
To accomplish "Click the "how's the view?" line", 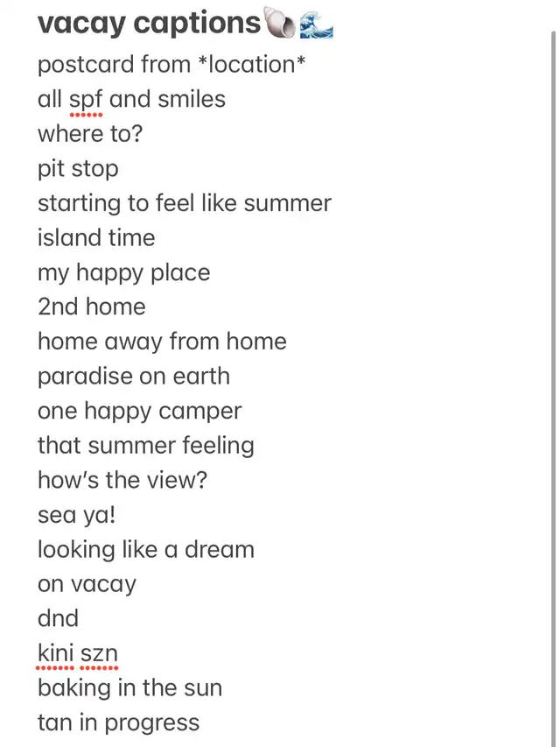I will point(122,481).
